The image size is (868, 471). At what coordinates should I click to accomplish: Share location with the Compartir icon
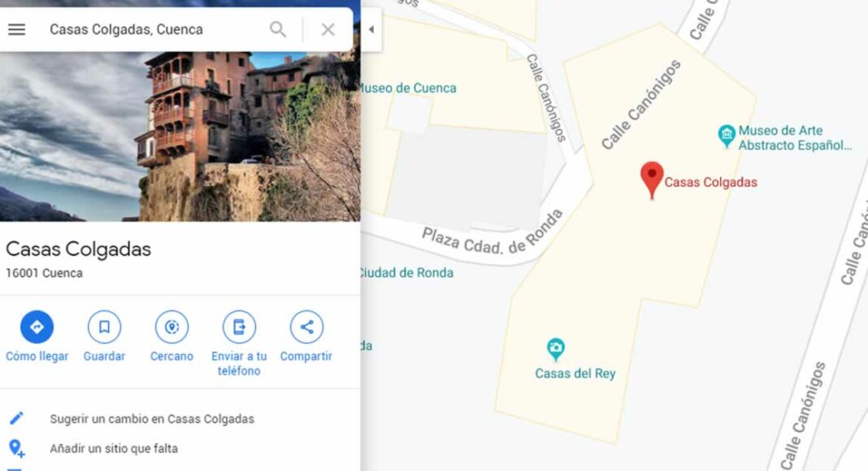(306, 326)
